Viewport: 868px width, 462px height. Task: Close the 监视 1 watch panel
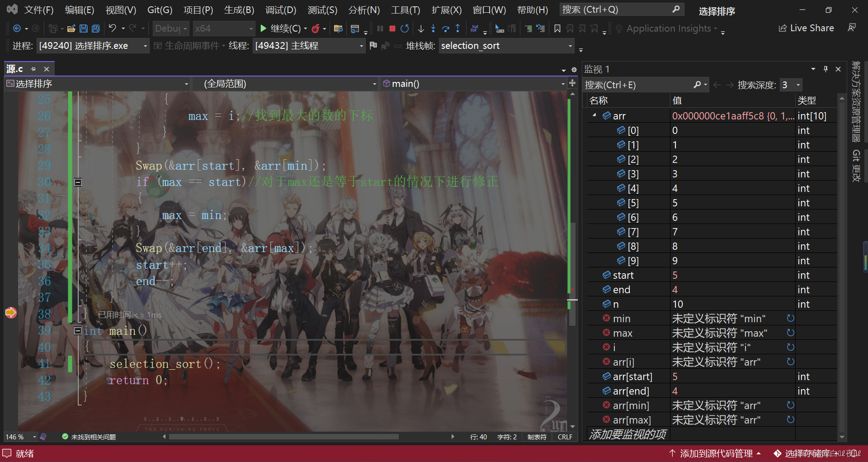(838, 69)
